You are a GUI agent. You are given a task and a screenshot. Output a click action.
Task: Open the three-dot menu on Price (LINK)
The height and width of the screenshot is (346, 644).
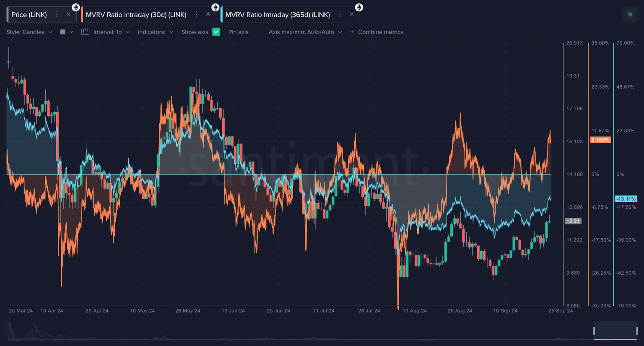(57, 15)
